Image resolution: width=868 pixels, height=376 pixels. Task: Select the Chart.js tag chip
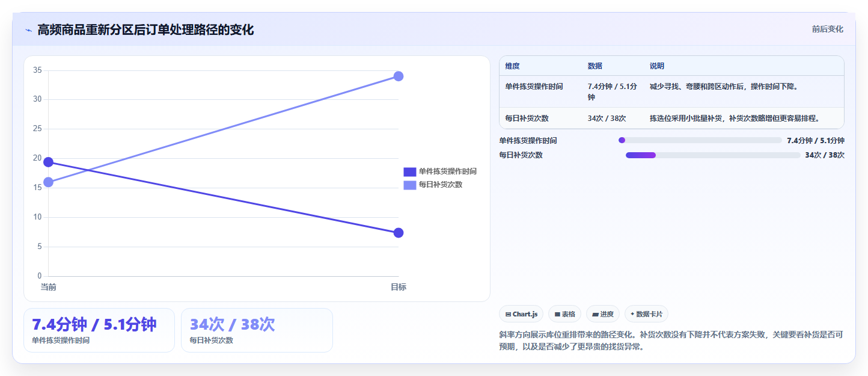pyautogui.click(x=521, y=314)
